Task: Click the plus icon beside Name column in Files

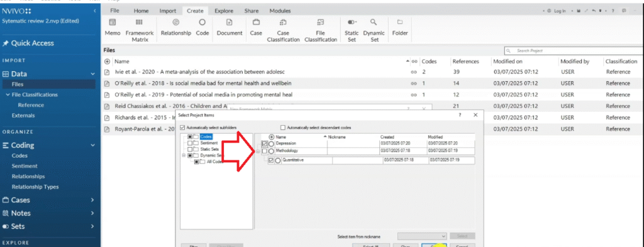Action: (x=108, y=62)
